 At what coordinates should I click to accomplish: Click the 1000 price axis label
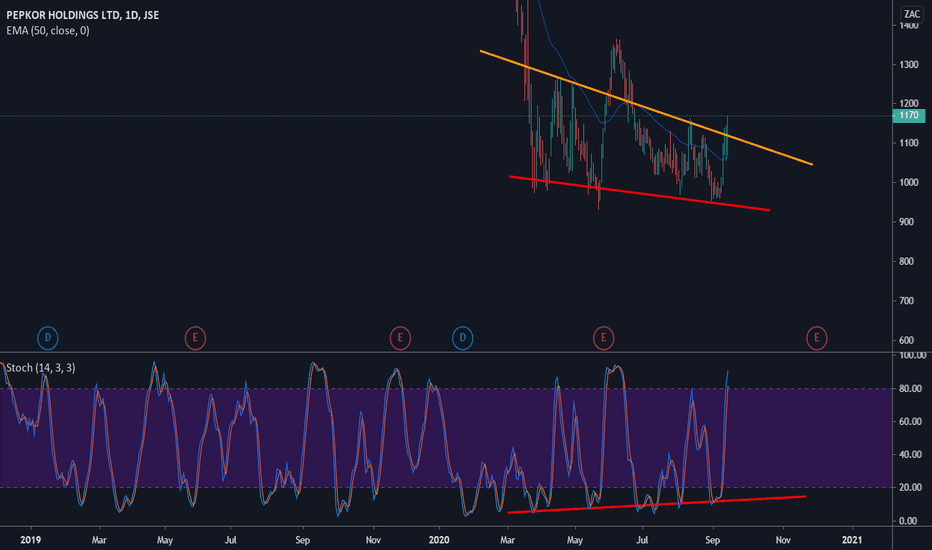909,183
